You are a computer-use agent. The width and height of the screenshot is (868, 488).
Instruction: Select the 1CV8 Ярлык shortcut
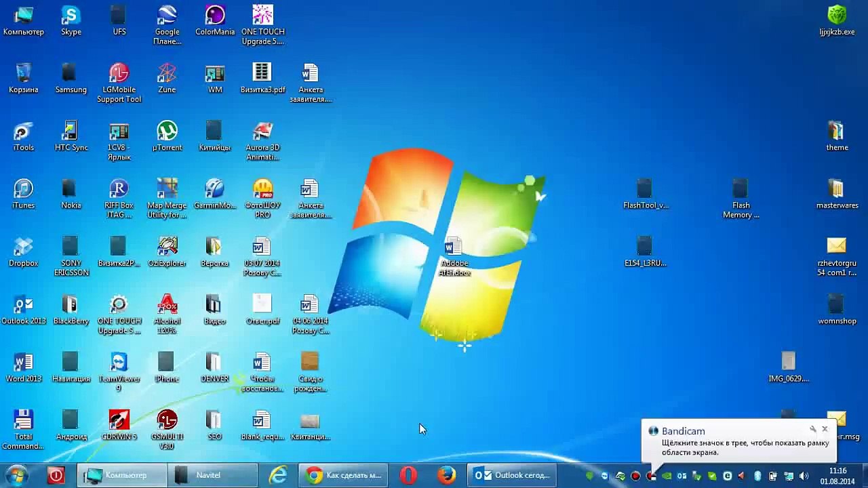(x=119, y=140)
